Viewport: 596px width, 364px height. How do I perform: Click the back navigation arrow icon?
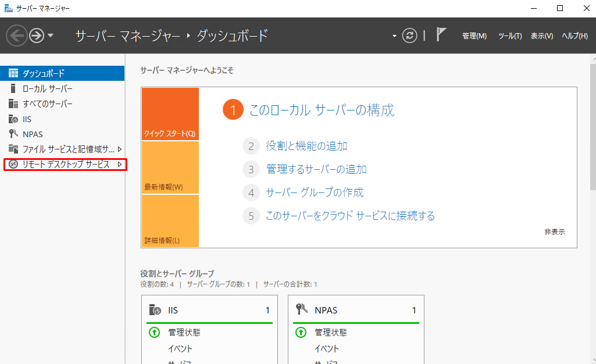click(17, 35)
